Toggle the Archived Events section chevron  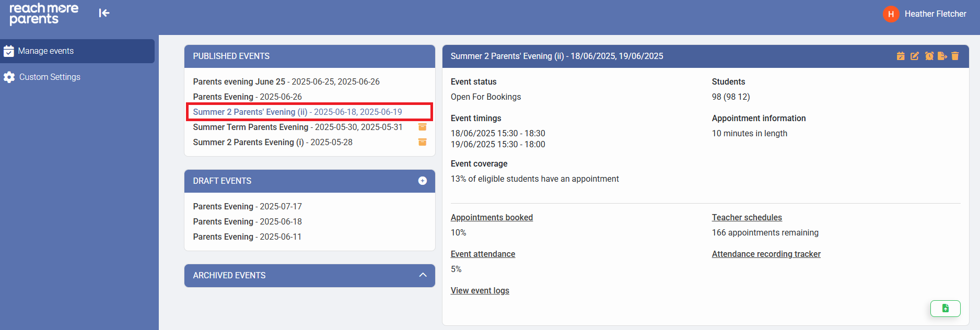(423, 275)
